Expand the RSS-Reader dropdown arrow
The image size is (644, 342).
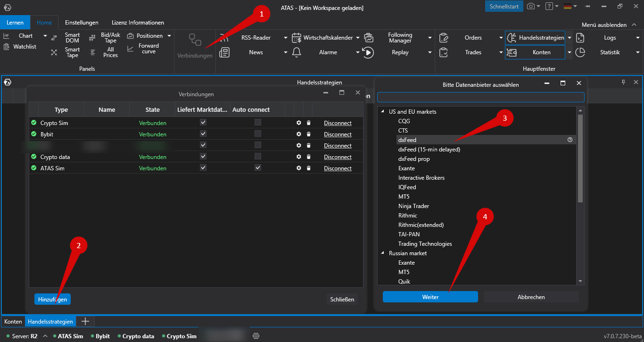[x=286, y=38]
